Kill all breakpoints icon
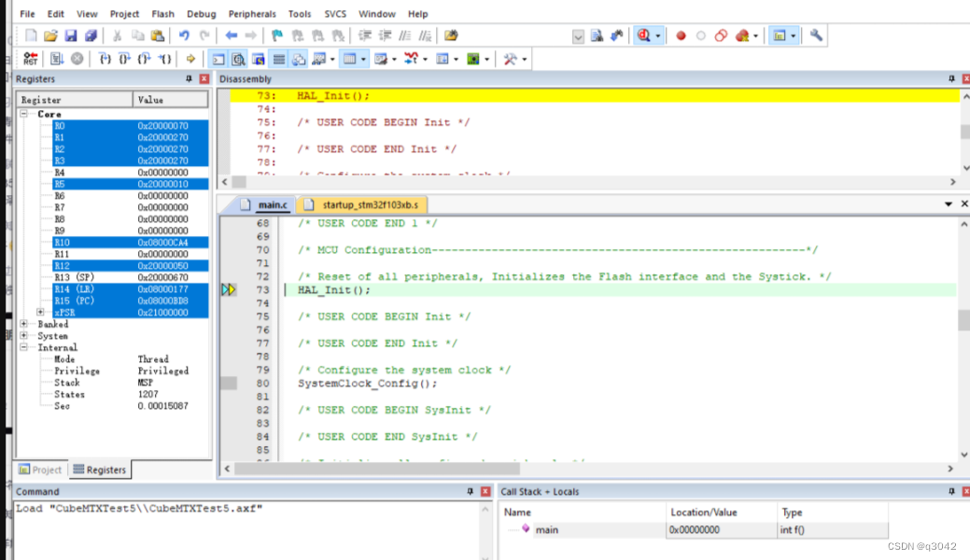The image size is (970, 560). 741,35
